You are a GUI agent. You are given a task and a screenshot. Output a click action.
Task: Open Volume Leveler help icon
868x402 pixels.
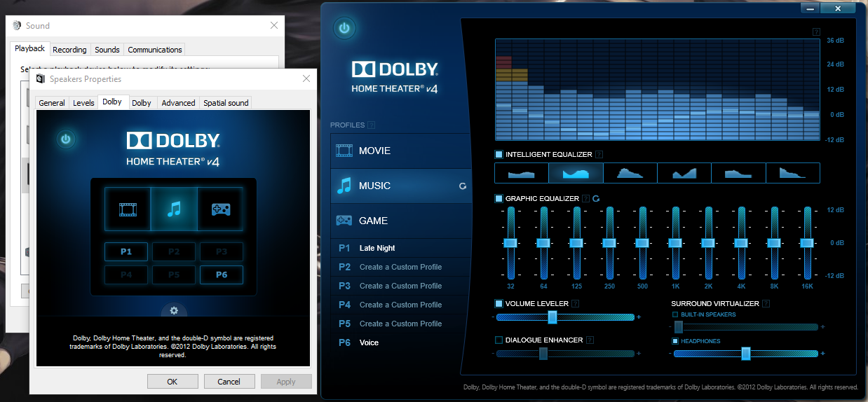[575, 304]
